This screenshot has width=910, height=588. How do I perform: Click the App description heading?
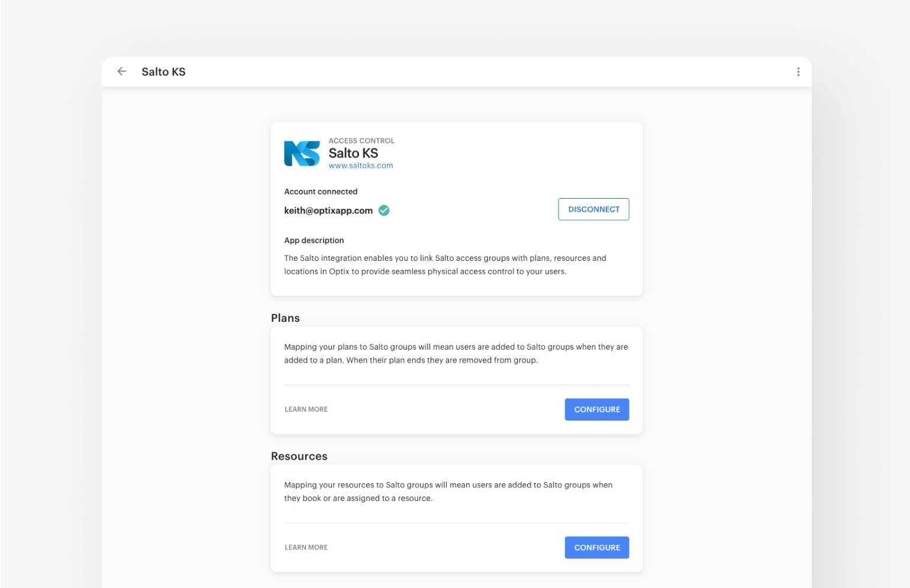(314, 240)
